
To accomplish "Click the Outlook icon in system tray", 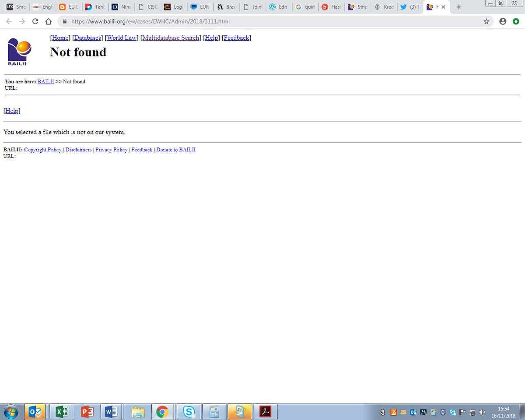I will pyautogui.click(x=413, y=412).
